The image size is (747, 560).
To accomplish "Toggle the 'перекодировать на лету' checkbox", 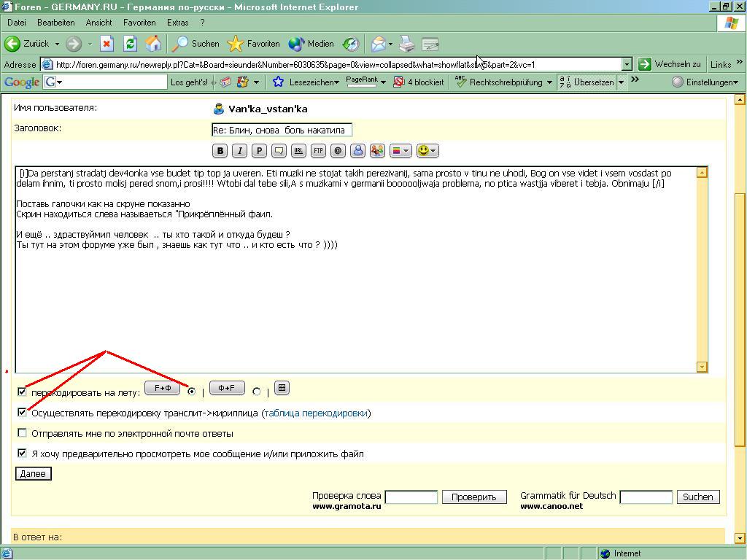I will pyautogui.click(x=22, y=392).
